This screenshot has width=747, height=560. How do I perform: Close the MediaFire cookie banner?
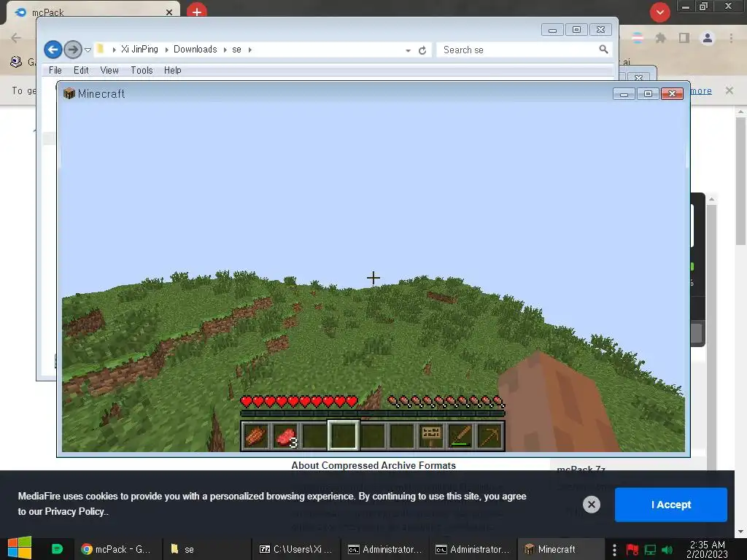click(591, 505)
